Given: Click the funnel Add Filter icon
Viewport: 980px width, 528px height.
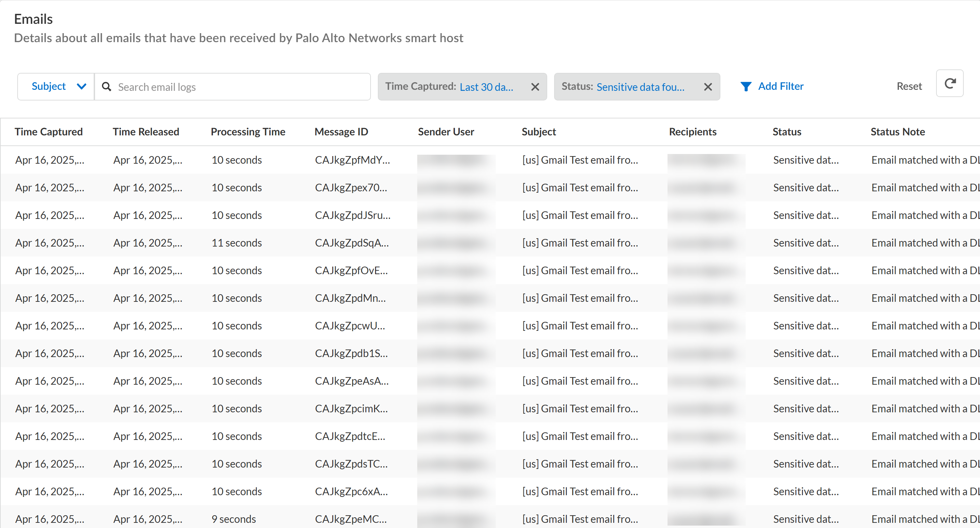Looking at the screenshot, I should tap(746, 87).
